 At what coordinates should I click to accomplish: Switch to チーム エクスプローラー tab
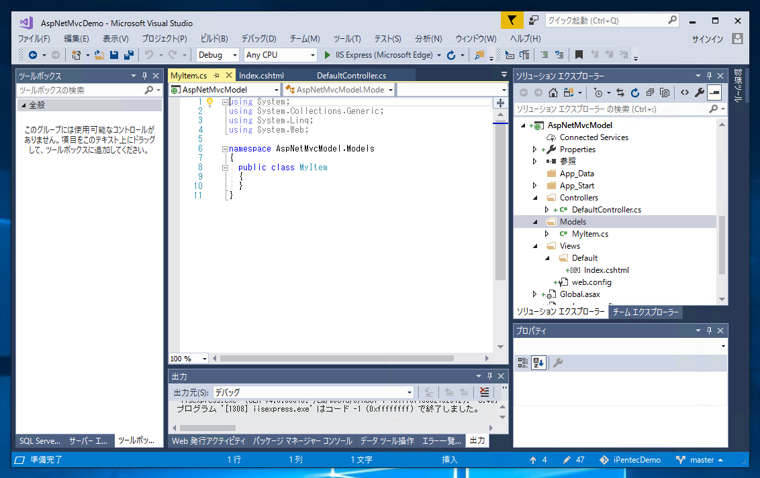[646, 312]
